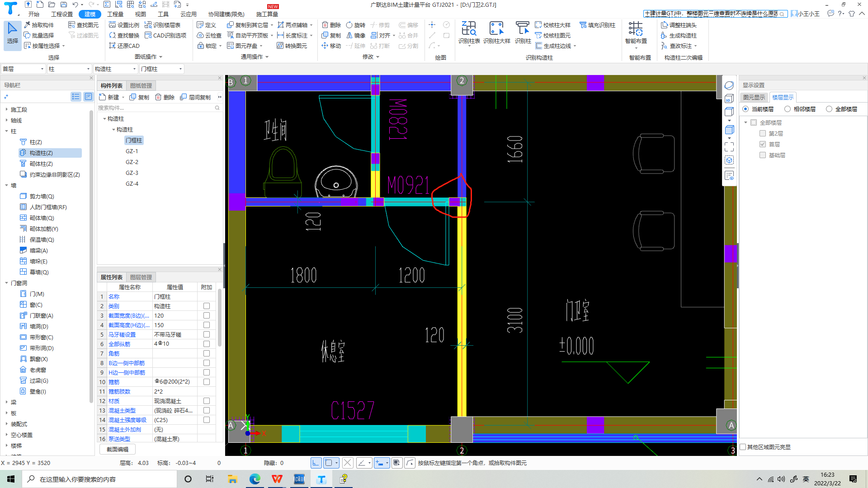Expand the 梁 navigation group
Image resolution: width=868 pixels, height=488 pixels.
coord(6,402)
